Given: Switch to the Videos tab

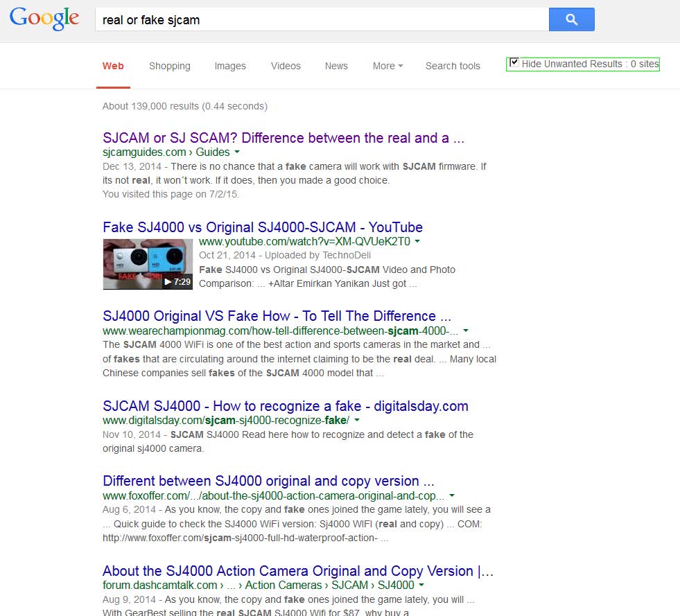Looking at the screenshot, I should click(286, 66).
